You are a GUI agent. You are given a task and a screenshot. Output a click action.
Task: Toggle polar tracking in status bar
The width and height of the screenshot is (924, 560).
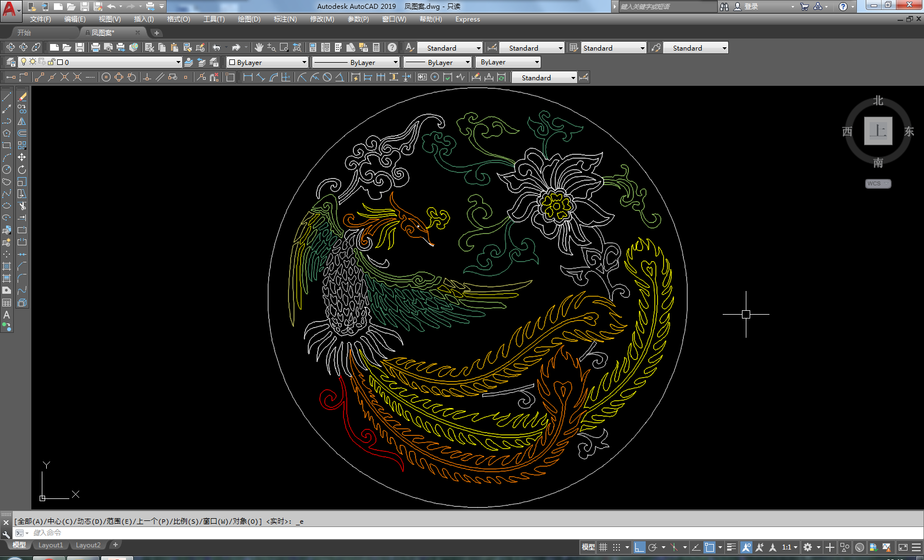pos(653,547)
